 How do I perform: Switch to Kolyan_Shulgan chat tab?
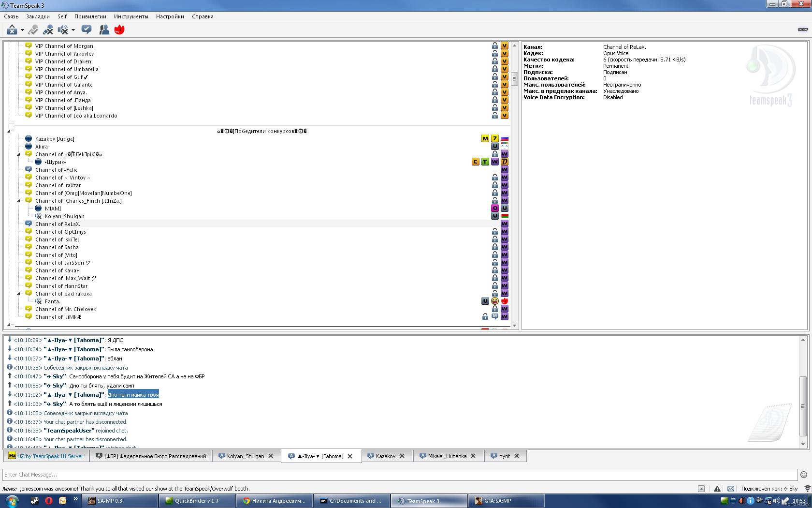point(246,456)
